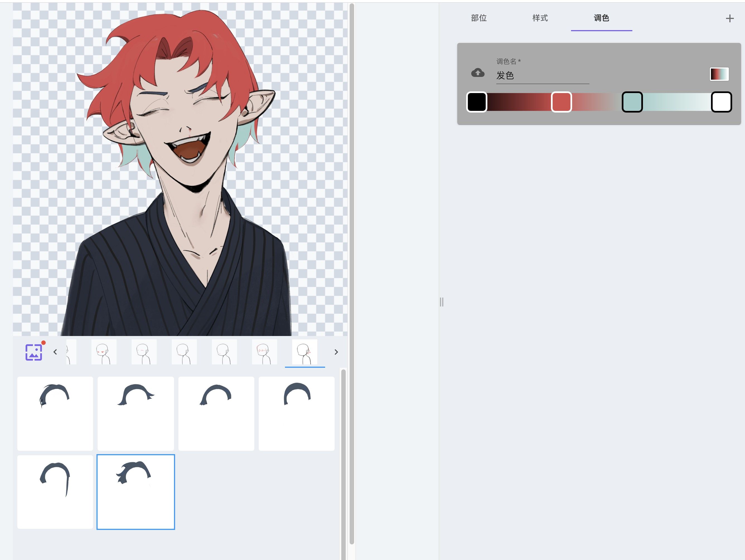Select the black gradient color stop
This screenshot has height=560, width=745.
476,102
